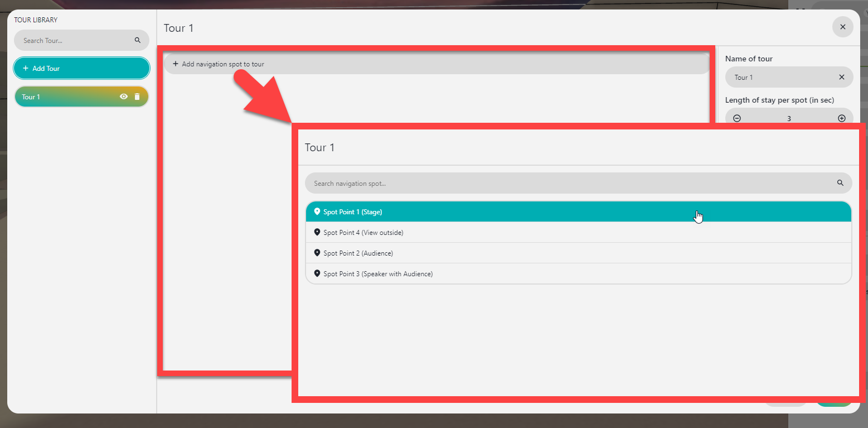868x428 pixels.
Task: Select Spot Point 1 (Stage)
Action: [353, 212]
